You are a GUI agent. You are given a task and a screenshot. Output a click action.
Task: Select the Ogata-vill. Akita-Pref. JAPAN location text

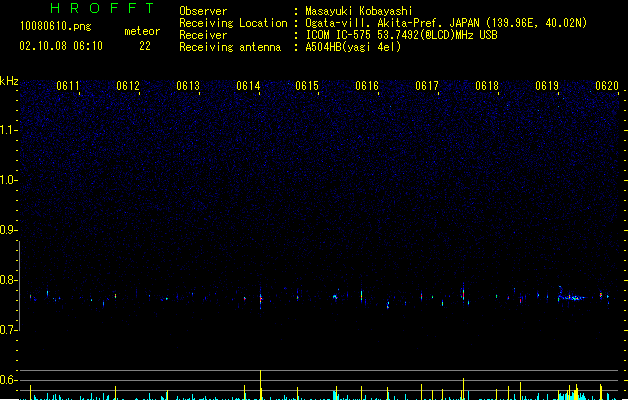point(446,23)
